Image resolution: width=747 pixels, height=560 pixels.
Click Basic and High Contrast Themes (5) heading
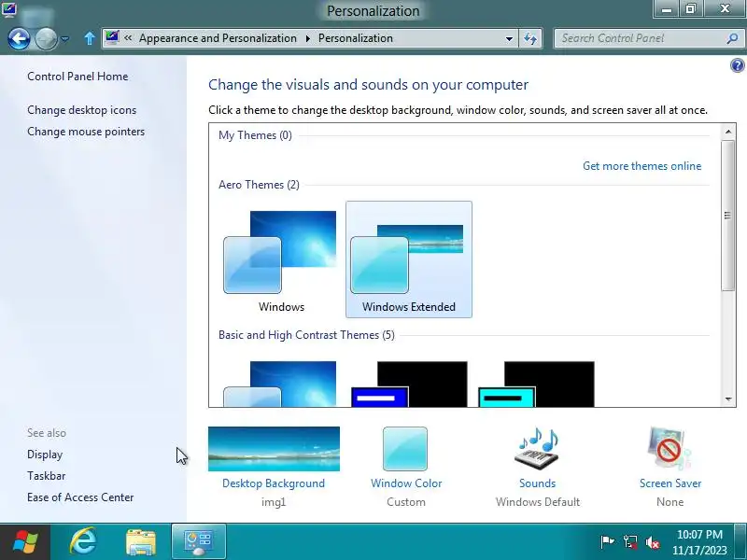coord(306,335)
